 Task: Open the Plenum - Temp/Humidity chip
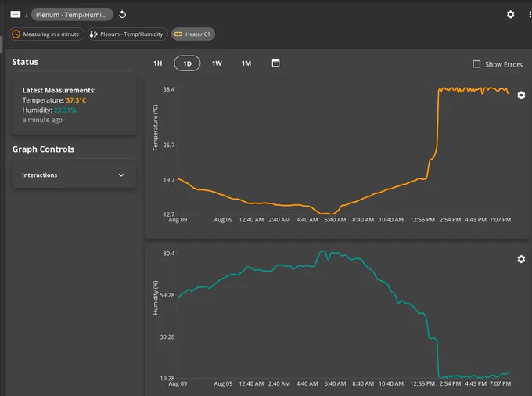(x=128, y=34)
